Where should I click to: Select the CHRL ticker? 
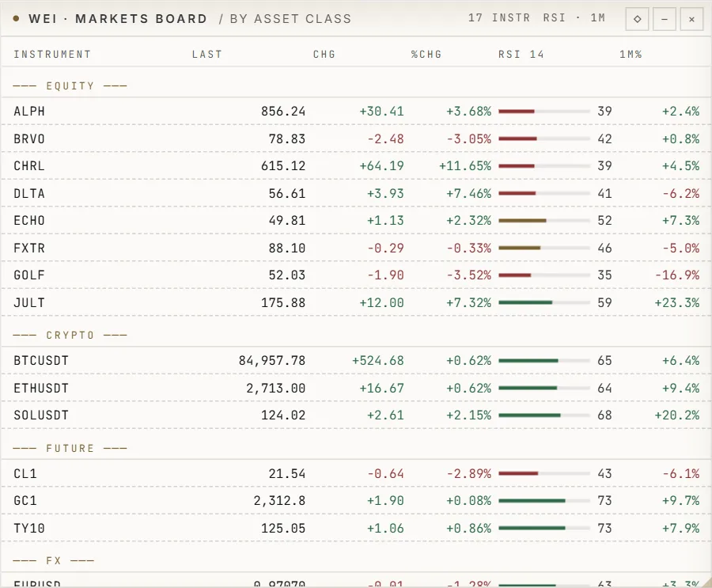coord(29,166)
